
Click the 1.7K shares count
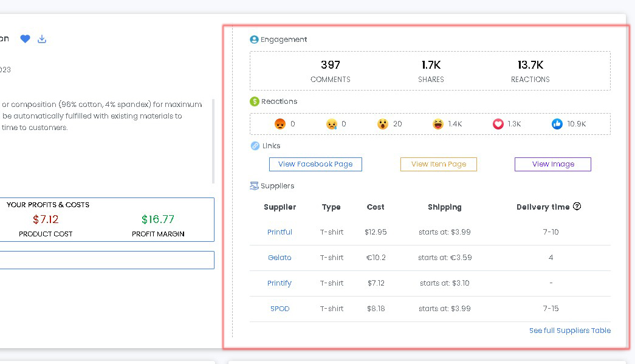pos(431,65)
